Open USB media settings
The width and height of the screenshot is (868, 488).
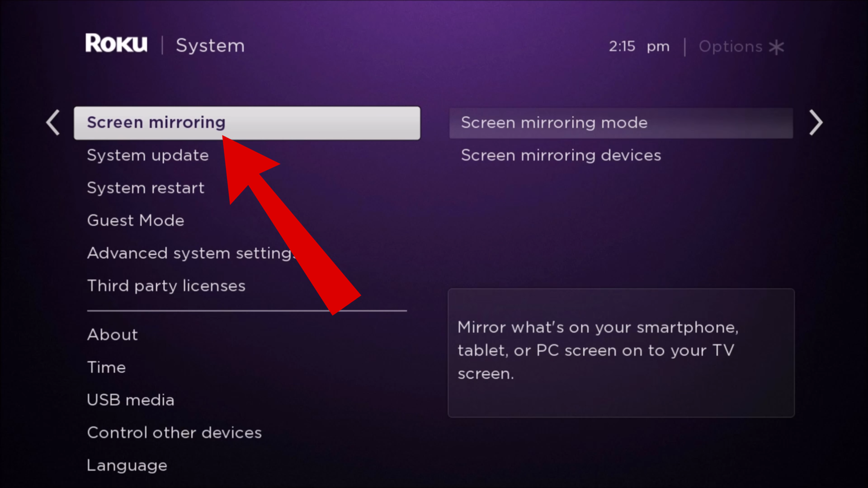[x=130, y=400]
